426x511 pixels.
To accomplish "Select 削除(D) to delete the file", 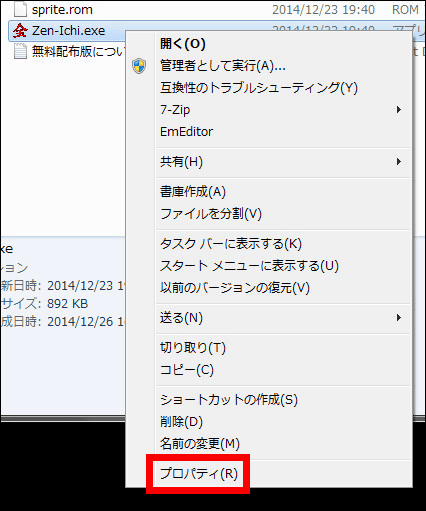I will click(x=181, y=422).
